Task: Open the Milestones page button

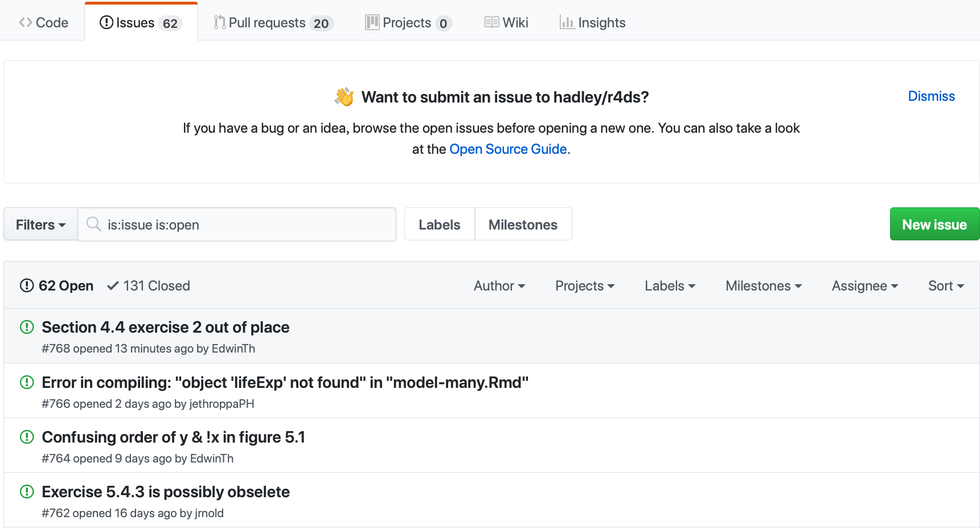Action: point(523,224)
